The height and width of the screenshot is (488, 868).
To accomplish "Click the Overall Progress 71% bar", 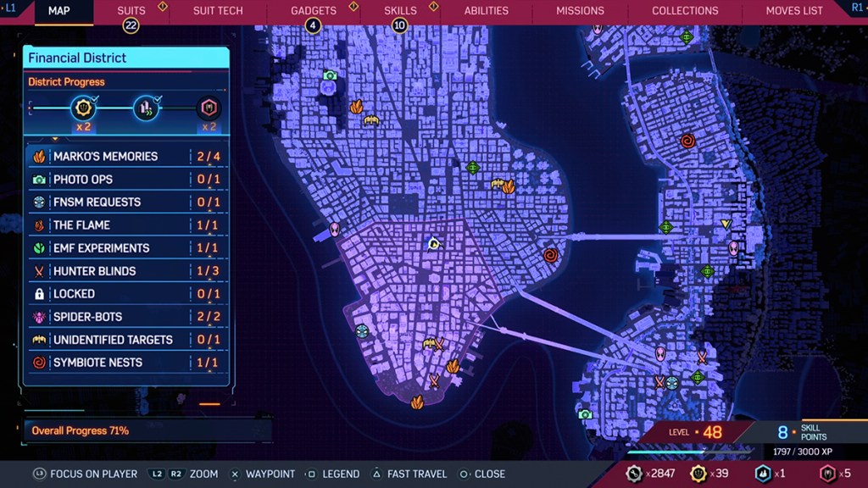I will pyautogui.click(x=147, y=430).
